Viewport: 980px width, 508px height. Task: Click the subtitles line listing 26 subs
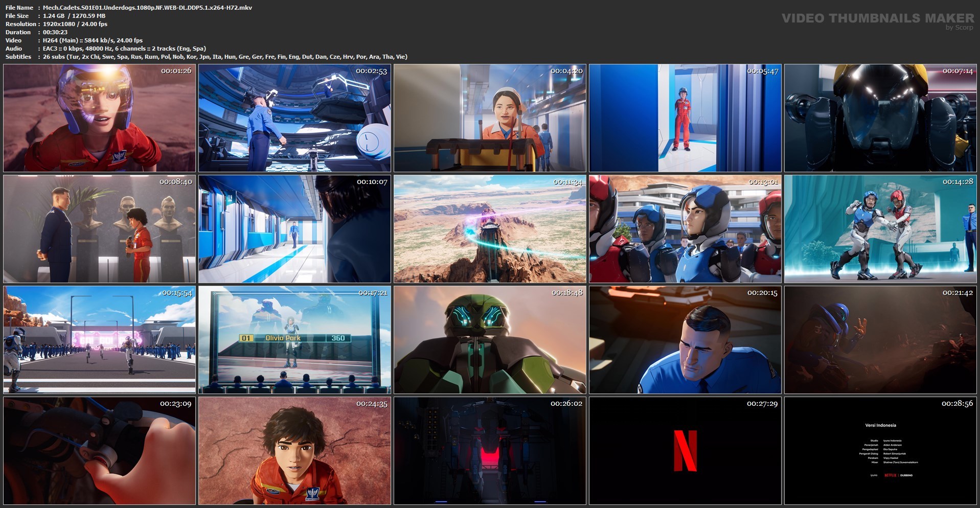tap(225, 57)
